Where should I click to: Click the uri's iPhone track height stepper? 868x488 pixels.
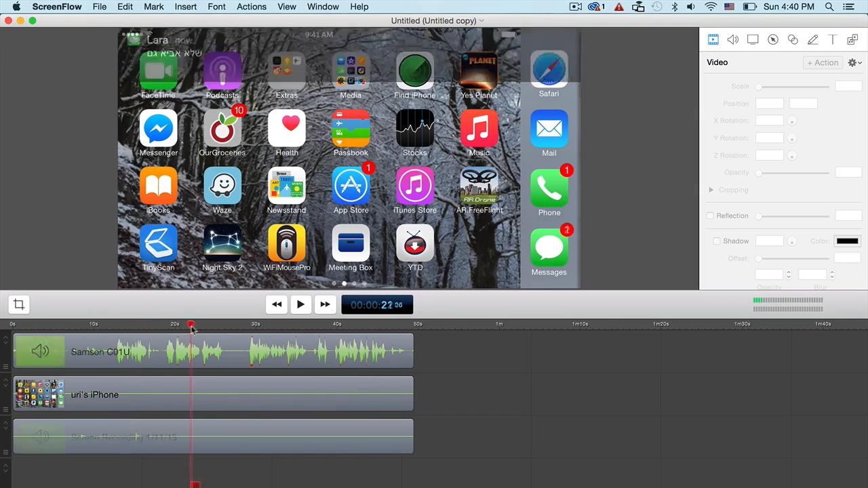click(x=6, y=383)
